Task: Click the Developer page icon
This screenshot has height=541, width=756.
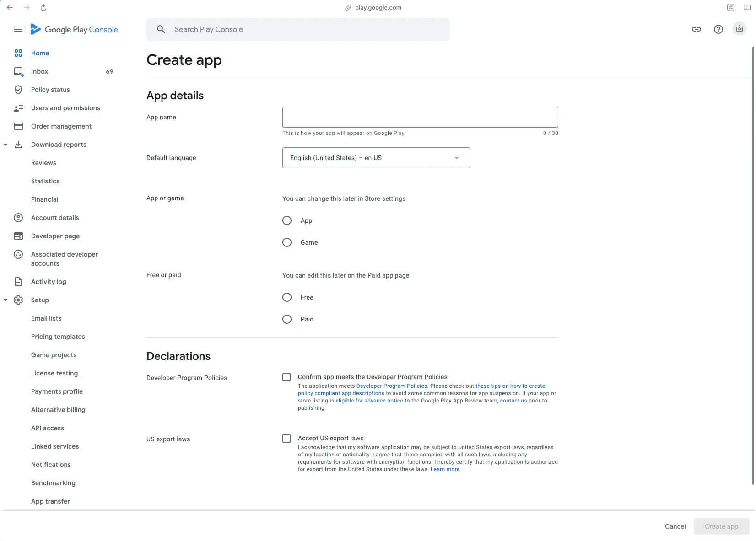Action: tap(18, 236)
